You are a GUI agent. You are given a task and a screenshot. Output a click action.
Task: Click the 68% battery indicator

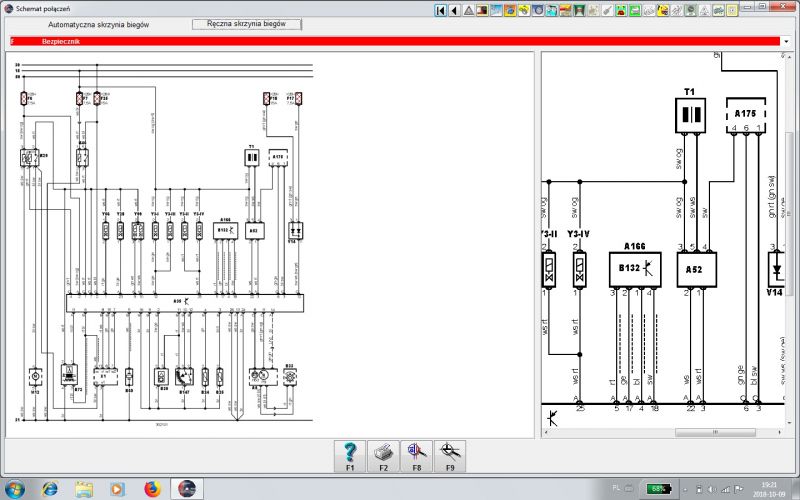pos(659,489)
